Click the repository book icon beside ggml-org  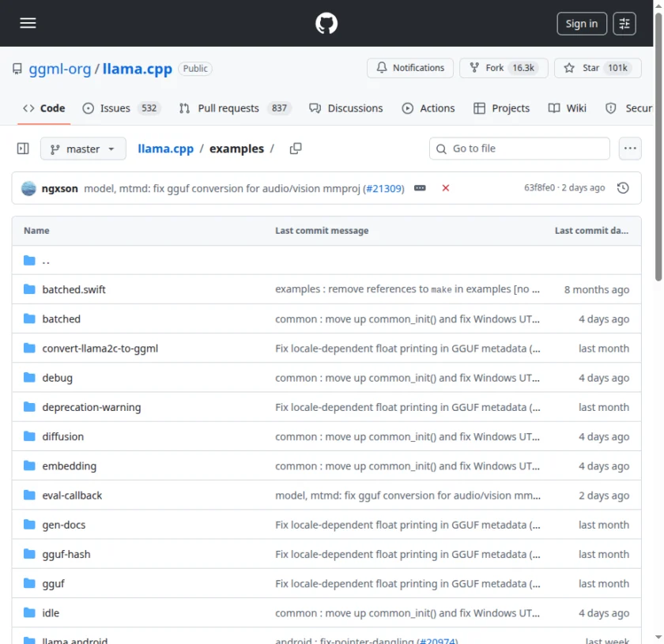click(x=17, y=69)
